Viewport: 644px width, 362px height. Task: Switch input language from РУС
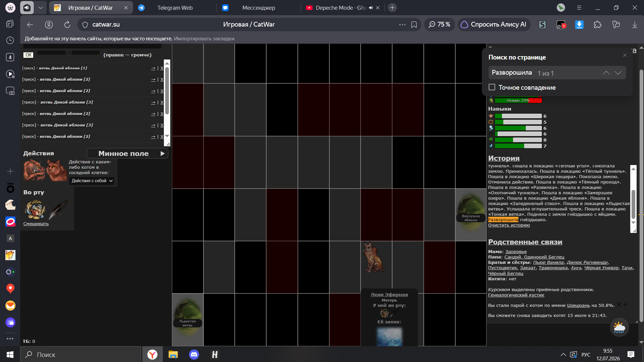(x=586, y=354)
